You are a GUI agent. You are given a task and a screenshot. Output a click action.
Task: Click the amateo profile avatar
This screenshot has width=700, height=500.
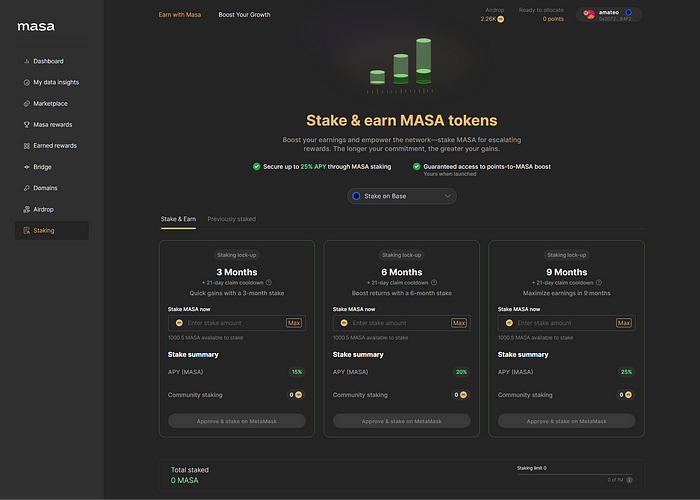coord(589,15)
